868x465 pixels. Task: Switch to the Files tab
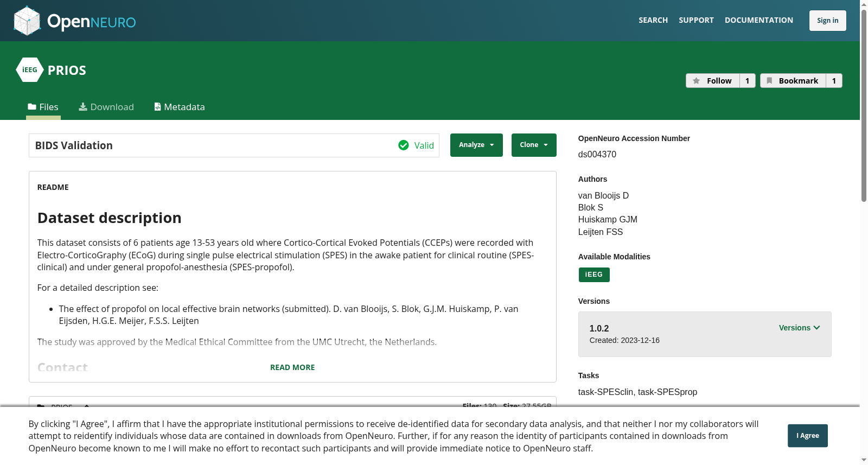43,107
